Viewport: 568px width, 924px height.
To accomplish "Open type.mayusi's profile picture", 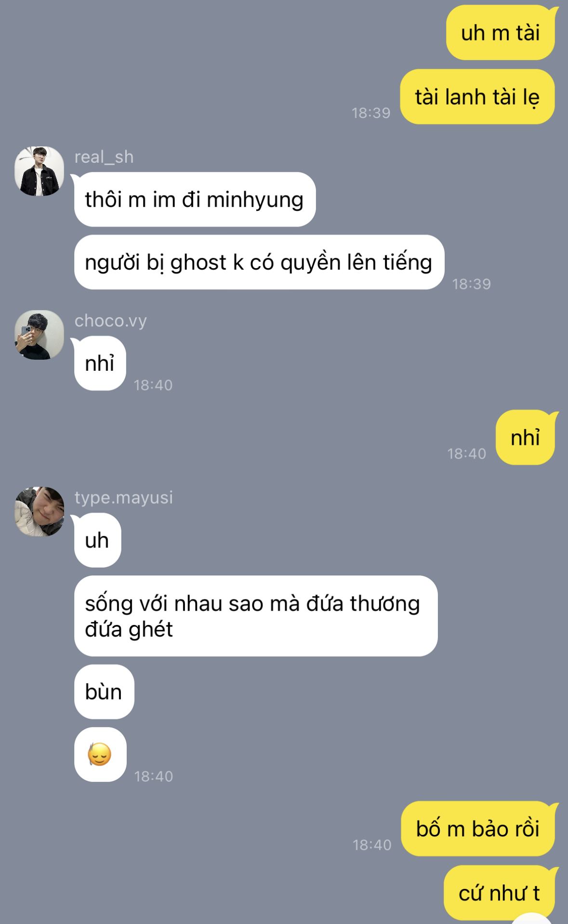I will [x=40, y=511].
